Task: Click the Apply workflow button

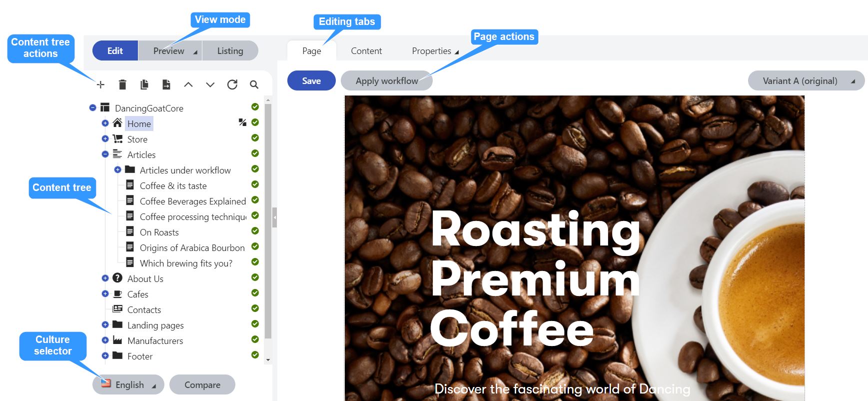Action: (386, 81)
